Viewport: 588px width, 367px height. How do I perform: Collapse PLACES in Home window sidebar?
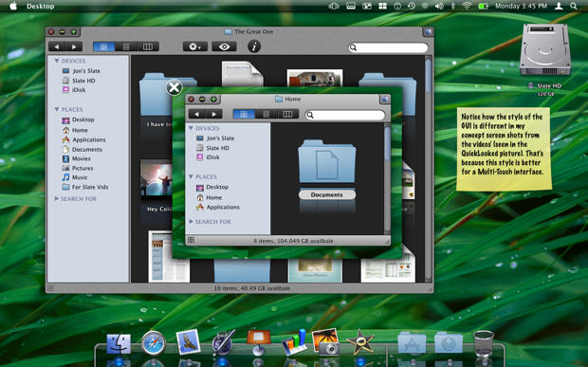pos(191,176)
